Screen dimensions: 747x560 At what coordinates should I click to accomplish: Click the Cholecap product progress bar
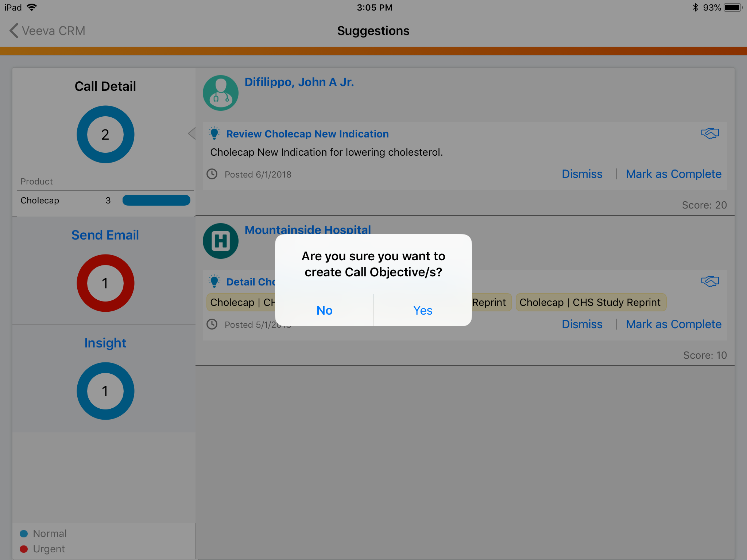point(156,200)
